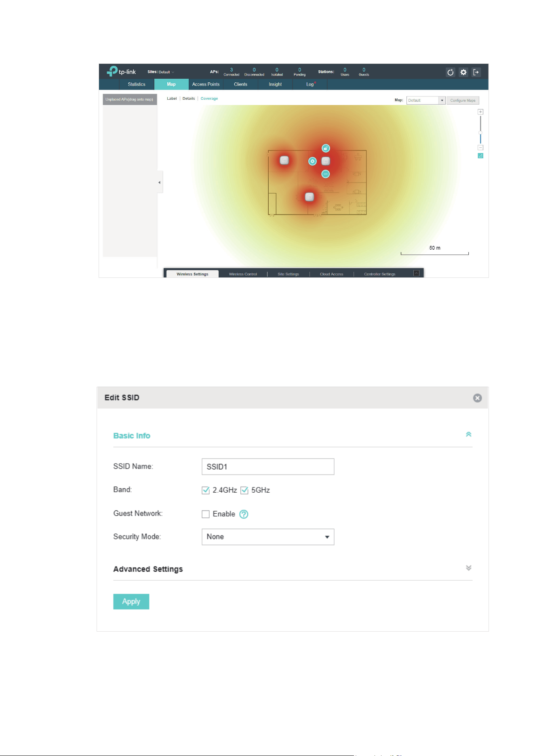
Task: Select the leftmost AP on the map
Action: (x=284, y=160)
